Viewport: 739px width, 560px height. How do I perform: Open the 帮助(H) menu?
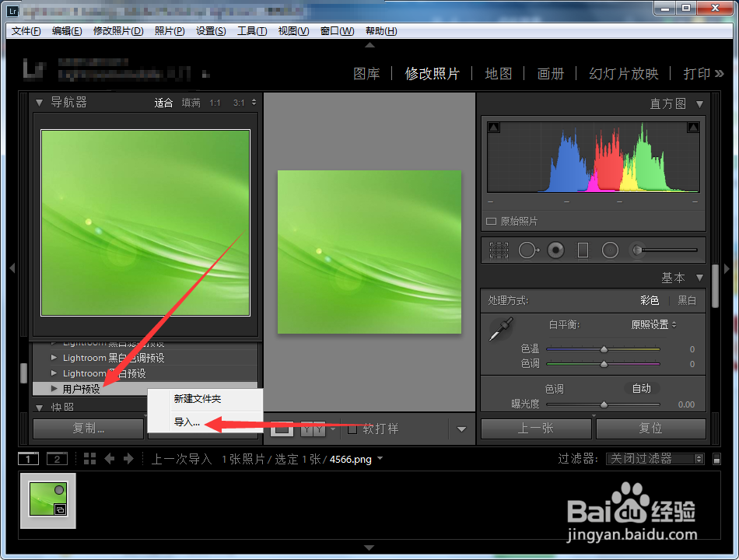pyautogui.click(x=381, y=31)
